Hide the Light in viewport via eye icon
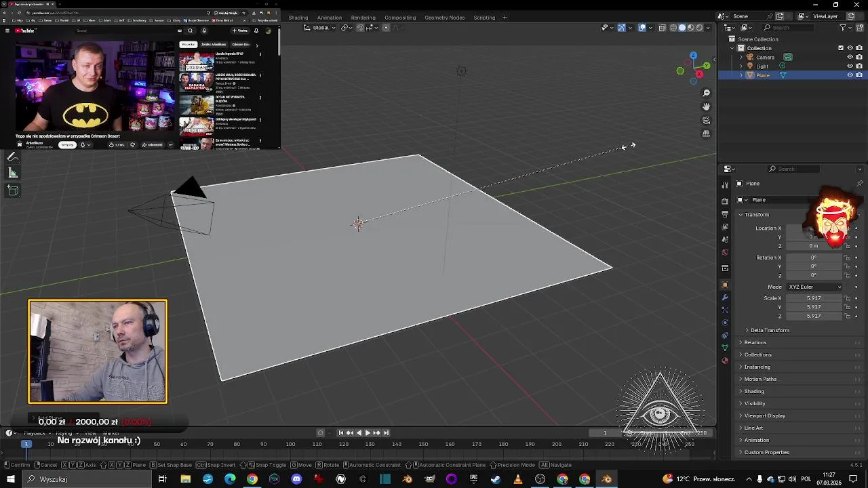This screenshot has width=868, height=488. click(850, 66)
